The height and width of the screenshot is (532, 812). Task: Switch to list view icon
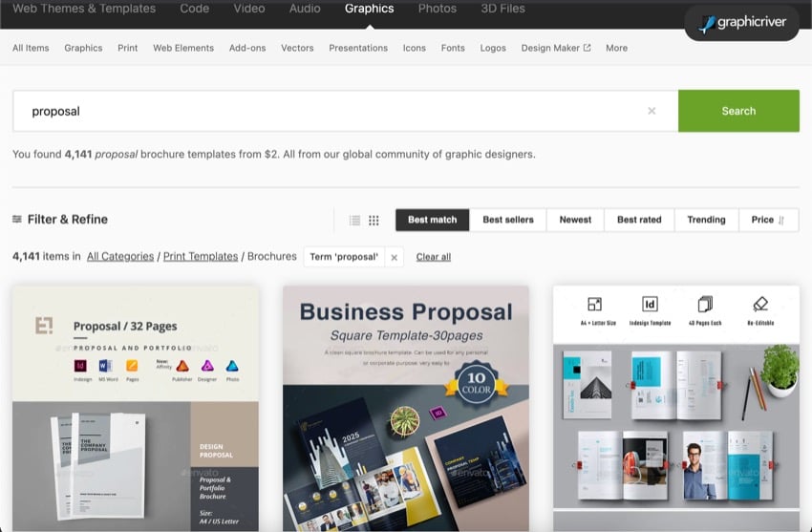point(354,220)
